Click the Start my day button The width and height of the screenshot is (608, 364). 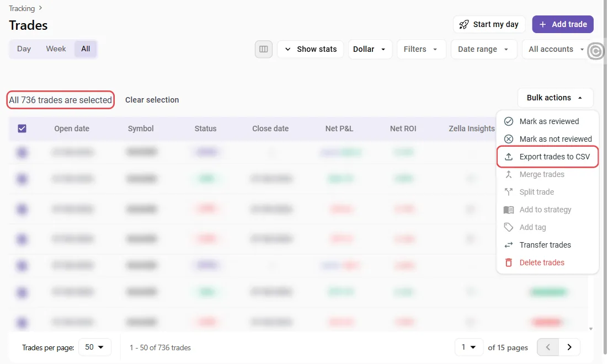point(489,24)
